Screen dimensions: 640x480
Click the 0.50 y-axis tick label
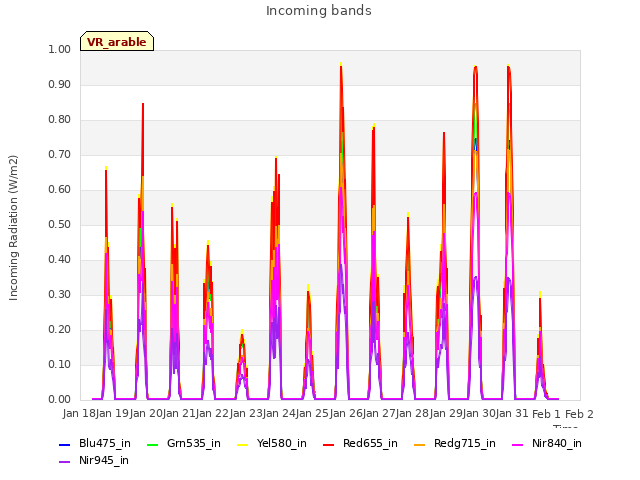(60, 224)
